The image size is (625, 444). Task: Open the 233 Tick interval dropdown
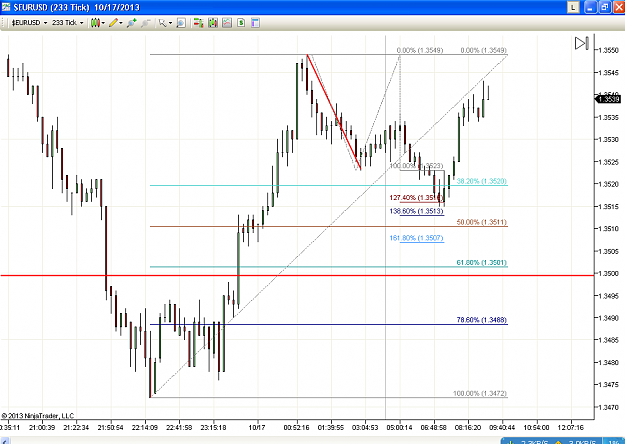tap(67, 23)
